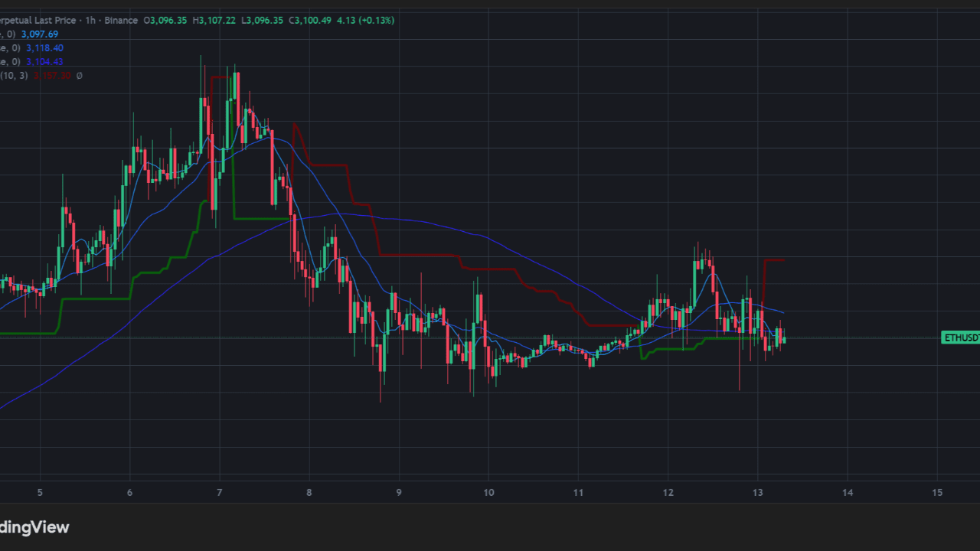Select the ETHUSDT price label on the price axis
Viewport: 980px width, 551px height.
[x=960, y=337]
